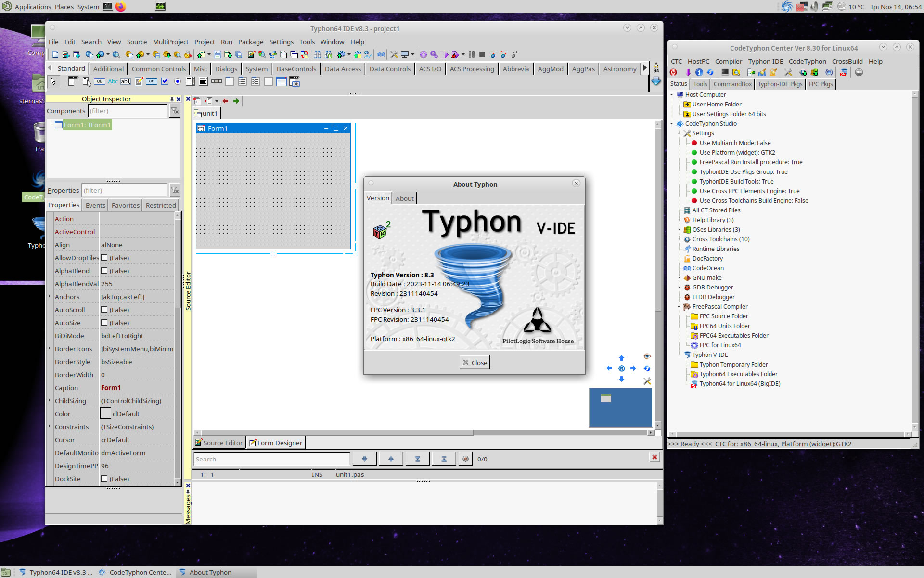Select the TActionList component icon
This screenshot has width=924, height=578.
coord(295,81)
